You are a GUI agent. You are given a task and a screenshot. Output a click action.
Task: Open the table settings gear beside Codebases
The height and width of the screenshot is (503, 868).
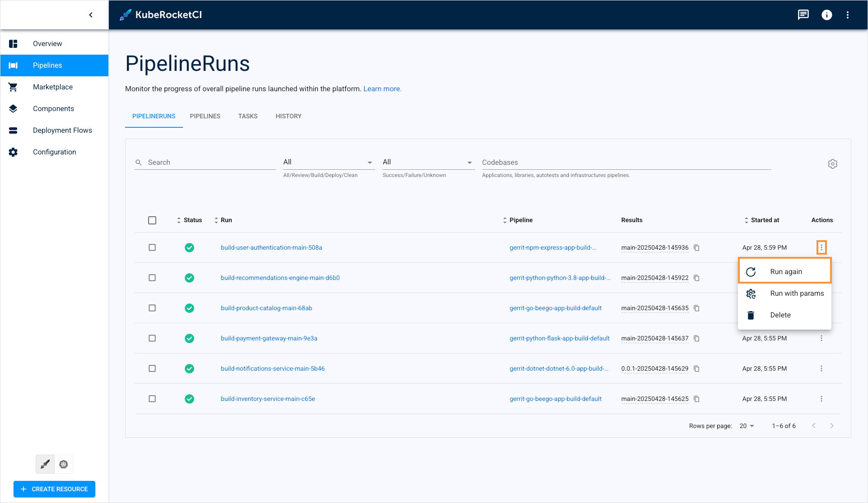click(833, 163)
